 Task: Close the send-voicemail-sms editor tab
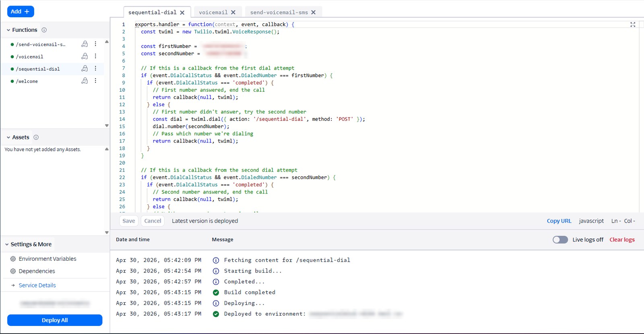[x=314, y=12]
